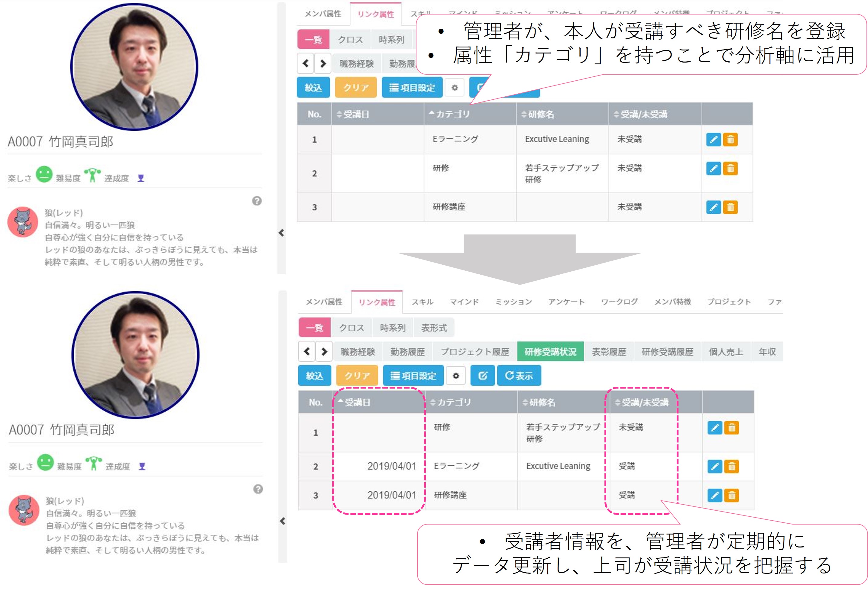Switch to スキル tab in bottom panel
The width and height of the screenshot is (868, 591).
(423, 302)
